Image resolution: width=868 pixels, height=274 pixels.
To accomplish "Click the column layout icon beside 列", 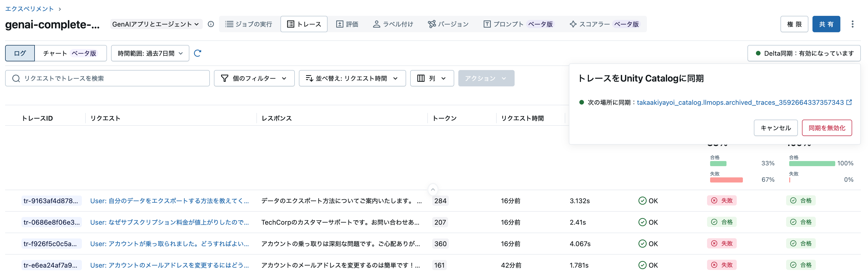I will pos(421,78).
